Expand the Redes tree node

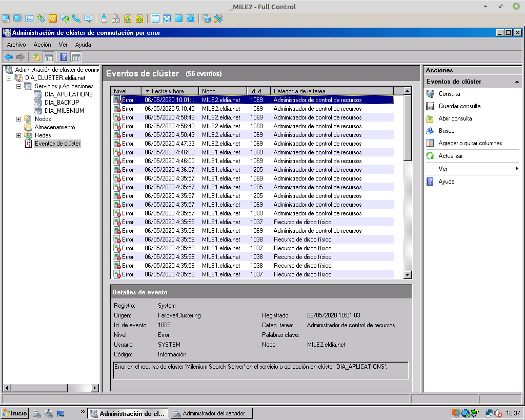[x=19, y=135]
